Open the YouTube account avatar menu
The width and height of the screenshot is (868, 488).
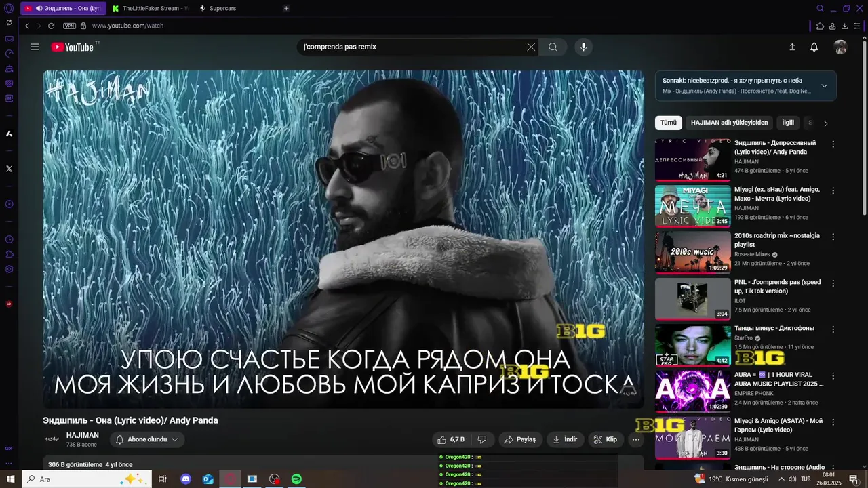tap(840, 47)
